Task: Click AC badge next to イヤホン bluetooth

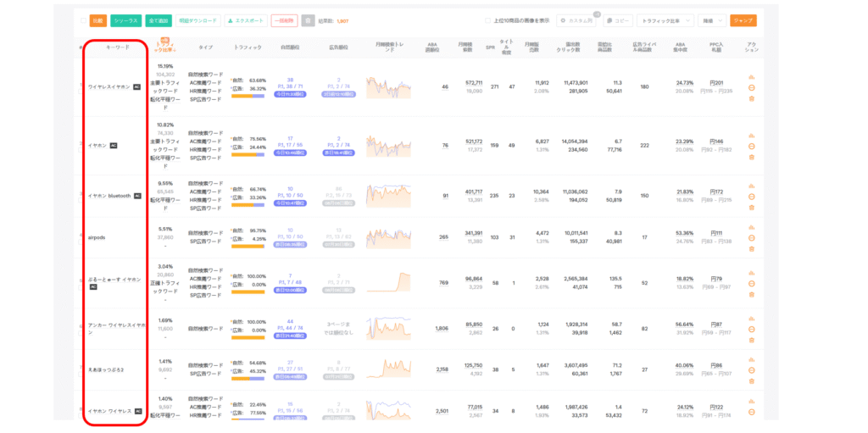Action: pyautogui.click(x=137, y=196)
